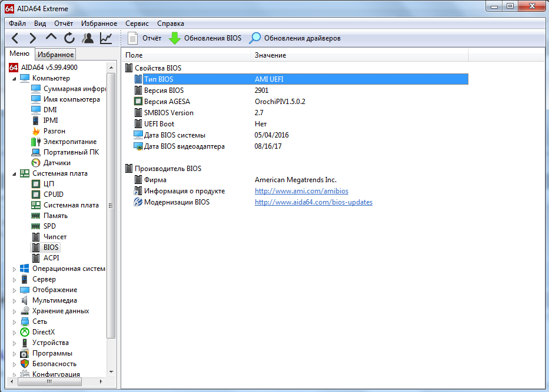This screenshot has width=549, height=392.
Task: Open the Сервис menu
Action: tap(137, 24)
